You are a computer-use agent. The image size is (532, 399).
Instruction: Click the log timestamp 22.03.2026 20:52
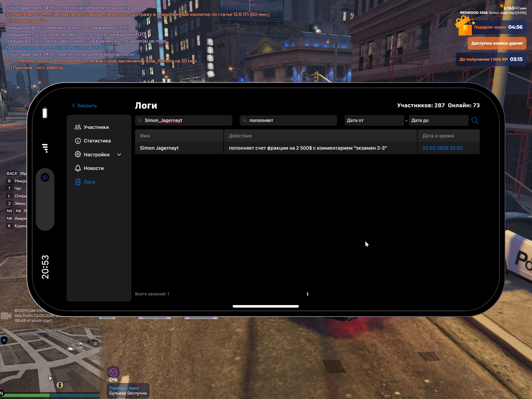coord(443,148)
